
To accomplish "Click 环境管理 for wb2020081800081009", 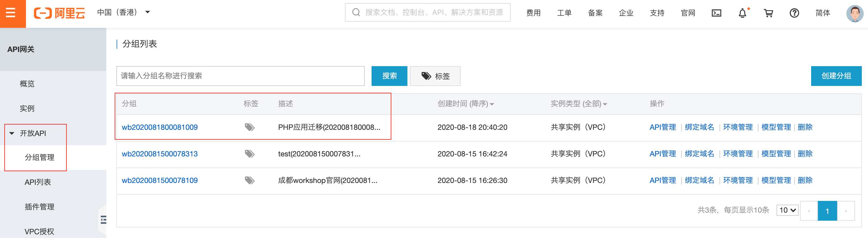I will coord(738,127).
